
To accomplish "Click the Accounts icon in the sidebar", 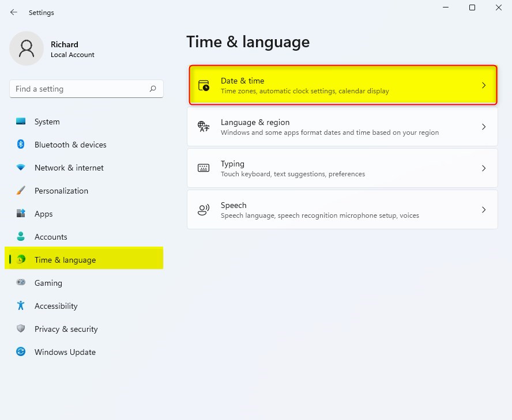I will coord(20,237).
